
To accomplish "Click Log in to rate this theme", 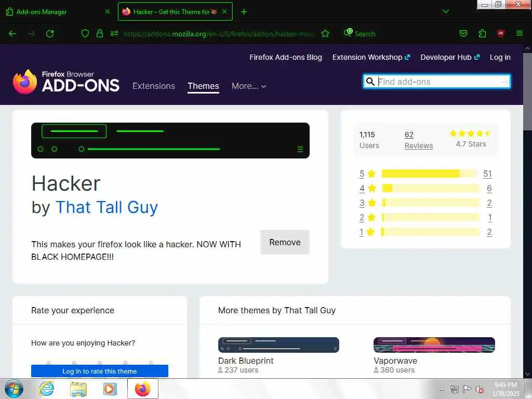I will 99,371.
